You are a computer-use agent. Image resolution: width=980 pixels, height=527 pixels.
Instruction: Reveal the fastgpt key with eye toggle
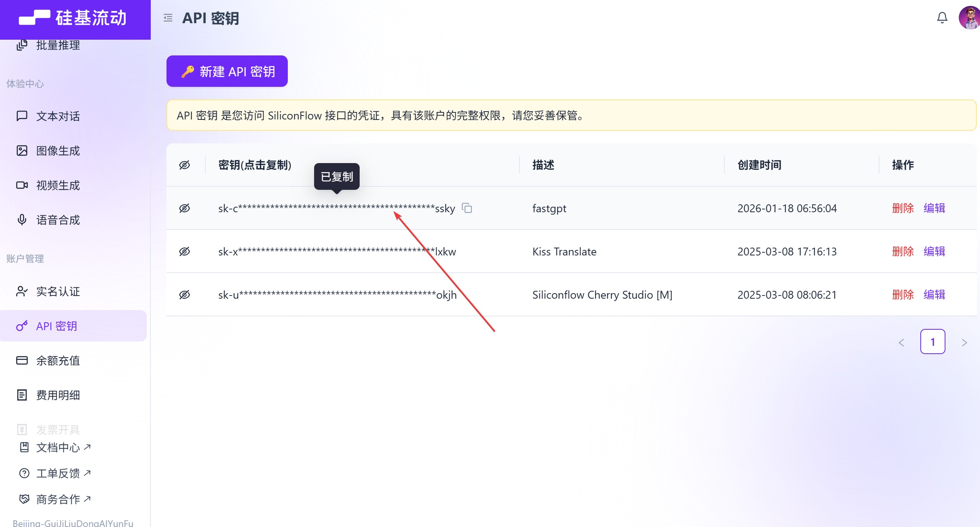tap(185, 208)
